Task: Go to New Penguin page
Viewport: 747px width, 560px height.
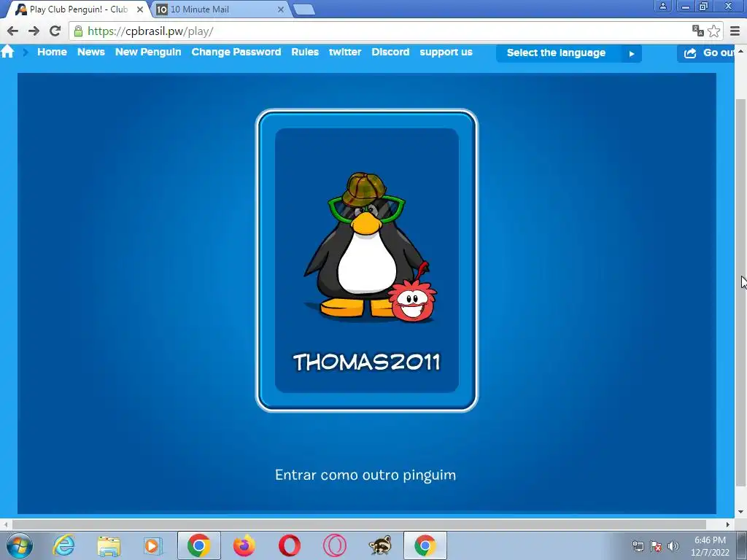Action: point(148,52)
